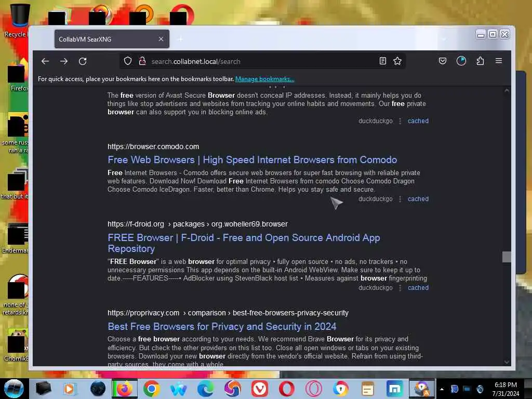Switch to Firefox on the taskbar
This screenshot has height=399, width=532.
click(125, 389)
